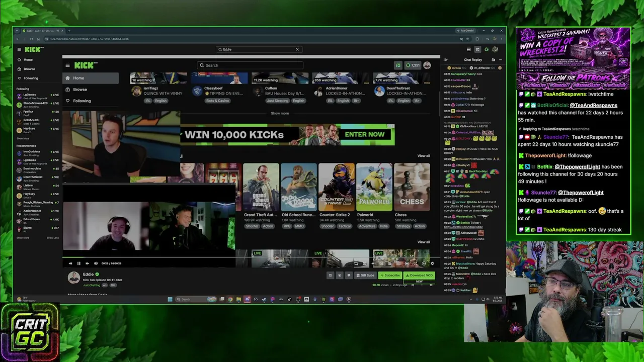644x362 pixels.
Task: Select Home in the inner video's Kick sidebar
Action: (x=91, y=78)
